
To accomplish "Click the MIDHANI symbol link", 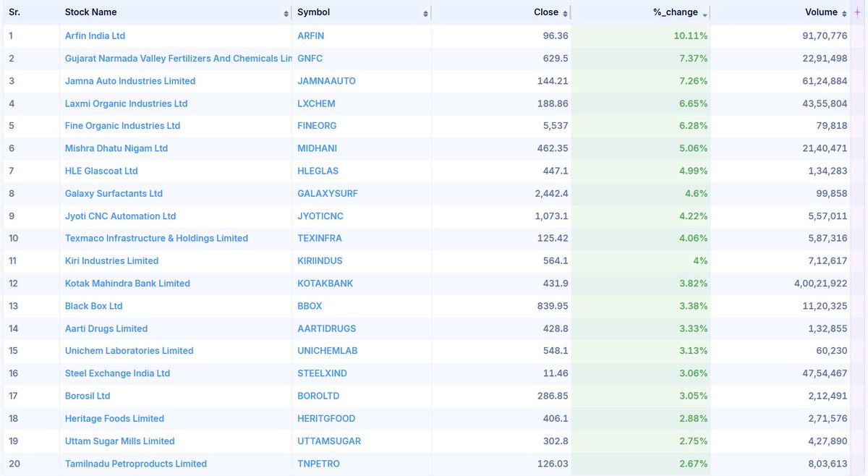I will point(317,148).
